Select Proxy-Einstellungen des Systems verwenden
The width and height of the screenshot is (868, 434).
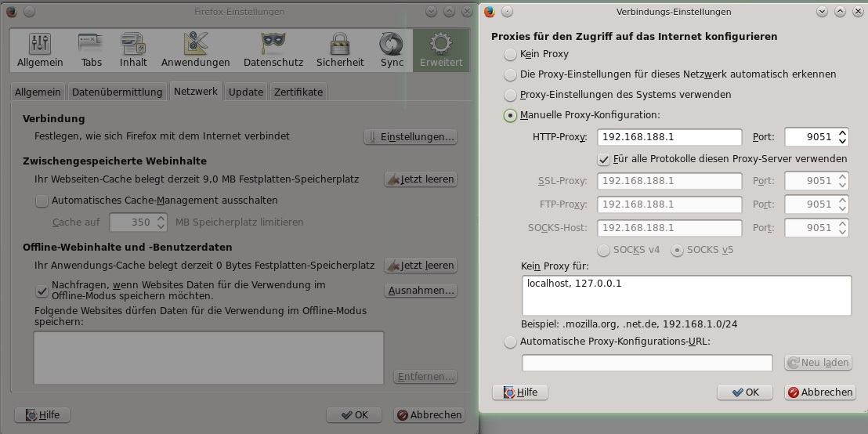(510, 95)
